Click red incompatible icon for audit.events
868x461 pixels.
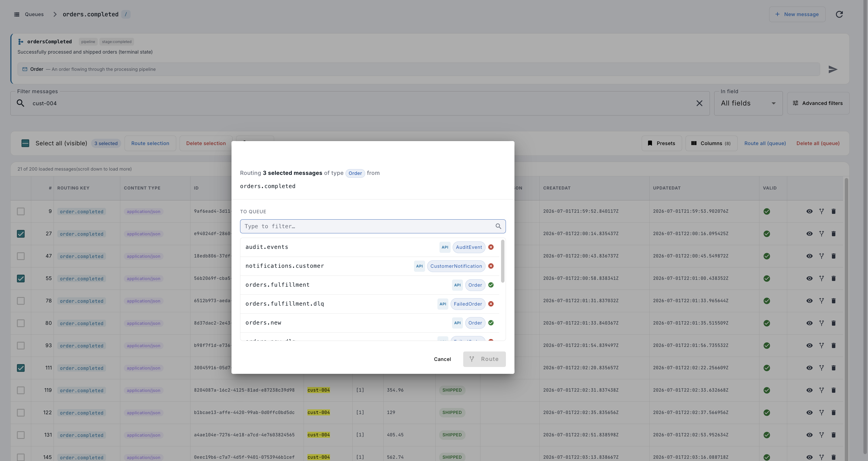(x=491, y=247)
